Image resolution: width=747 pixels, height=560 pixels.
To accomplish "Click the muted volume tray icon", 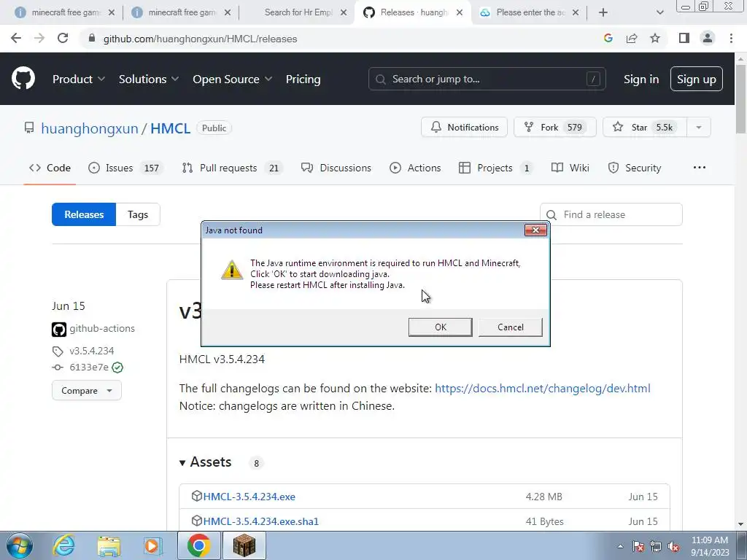I will pos(673,547).
